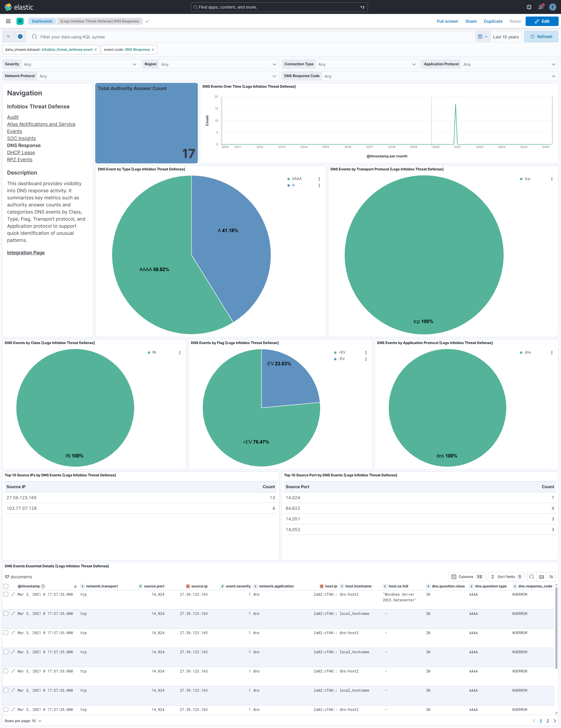Open options for +EV legend item

click(366, 353)
